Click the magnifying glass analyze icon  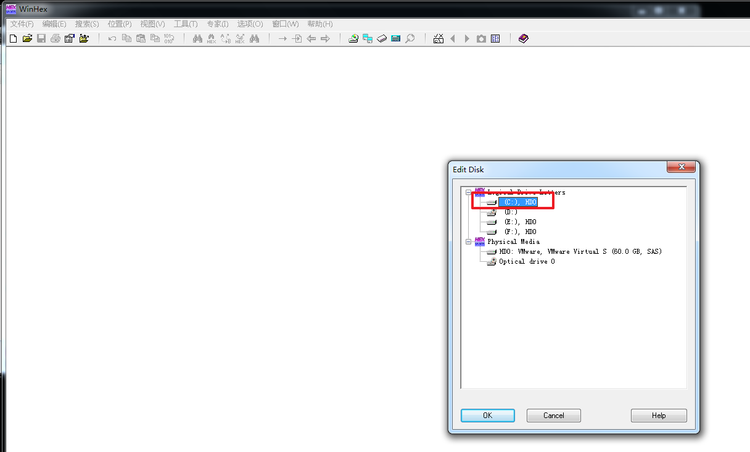pyautogui.click(x=410, y=39)
